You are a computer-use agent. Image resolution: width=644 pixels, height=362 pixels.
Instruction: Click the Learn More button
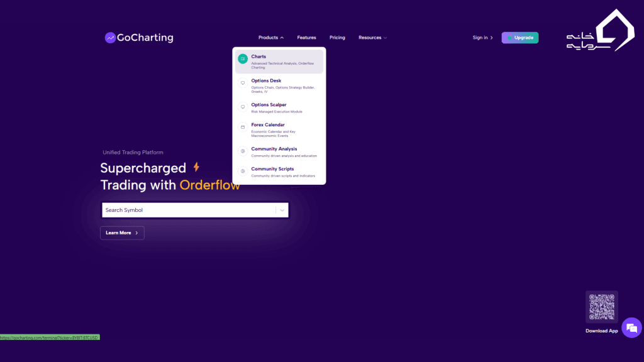(122, 233)
